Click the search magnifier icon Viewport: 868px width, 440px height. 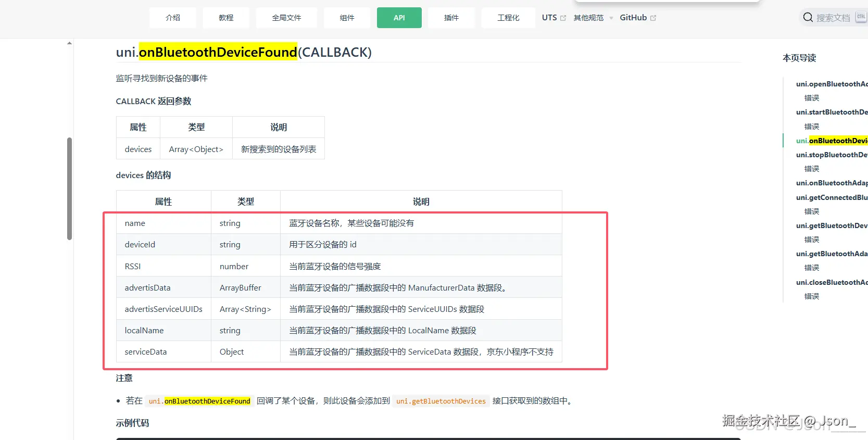coord(808,18)
